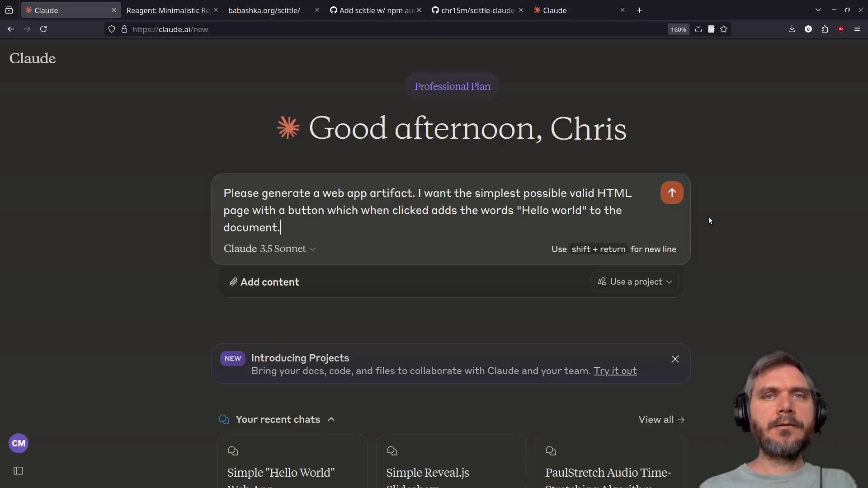Click the uBlock Origin extension icon
The image size is (868, 488).
point(841,29)
